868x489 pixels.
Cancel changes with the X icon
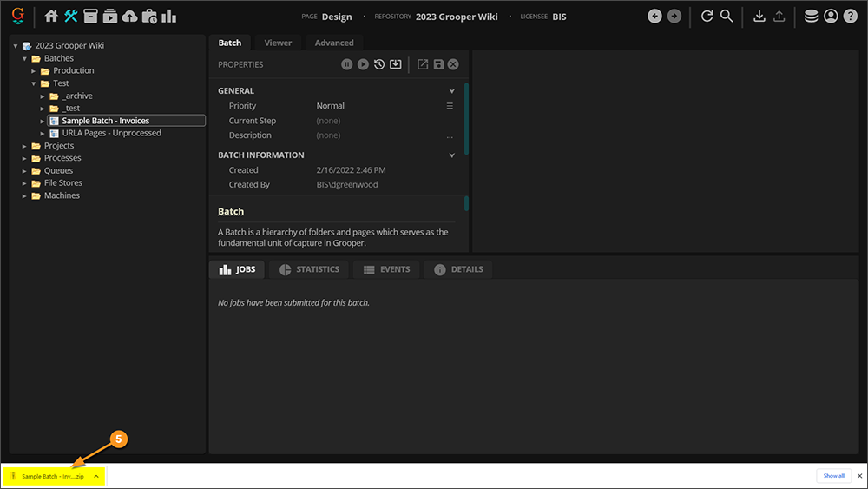453,64
